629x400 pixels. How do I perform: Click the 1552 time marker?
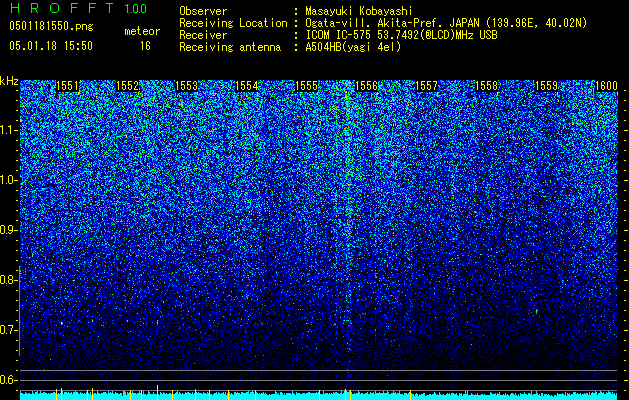click(128, 86)
